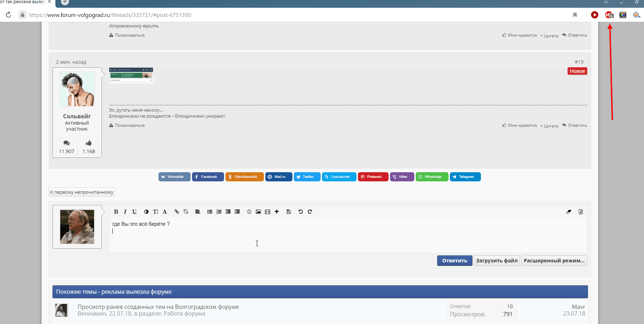This screenshot has height=324, width=644.
Task: Submit reply with blue Ответить button
Action: (455, 261)
